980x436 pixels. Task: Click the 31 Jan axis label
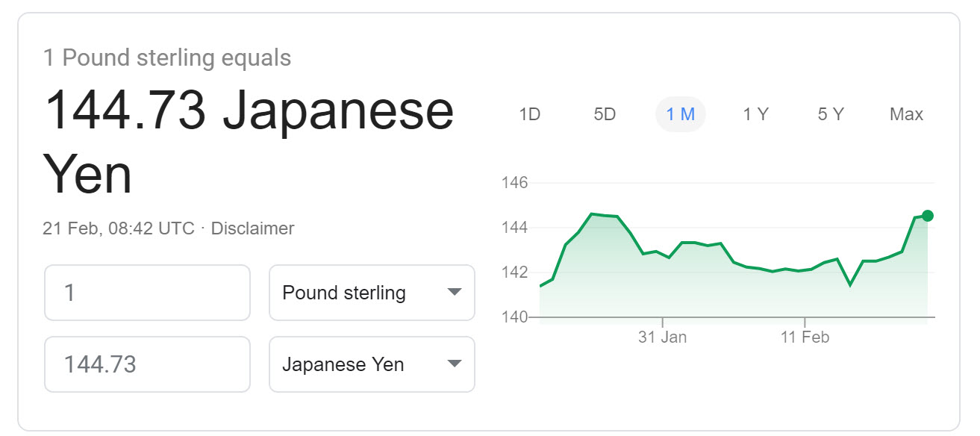(662, 337)
